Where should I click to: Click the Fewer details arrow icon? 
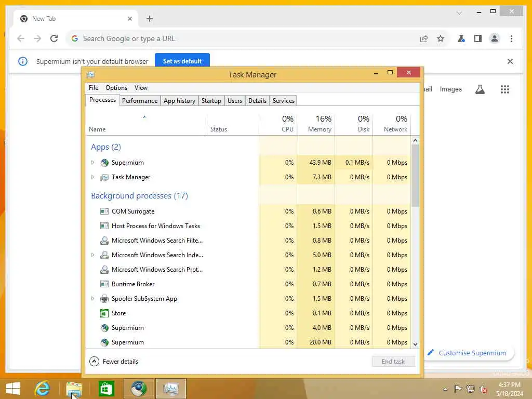tap(95, 362)
